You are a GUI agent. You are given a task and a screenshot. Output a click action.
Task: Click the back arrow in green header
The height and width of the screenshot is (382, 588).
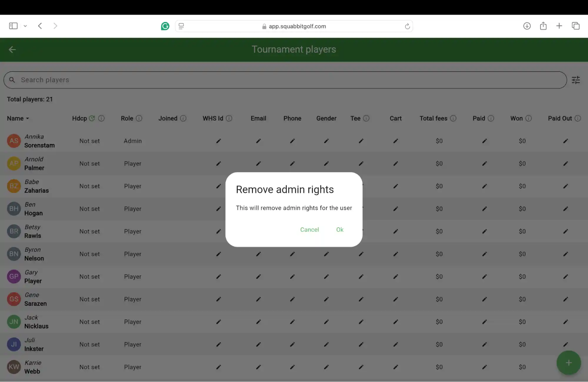coord(12,49)
